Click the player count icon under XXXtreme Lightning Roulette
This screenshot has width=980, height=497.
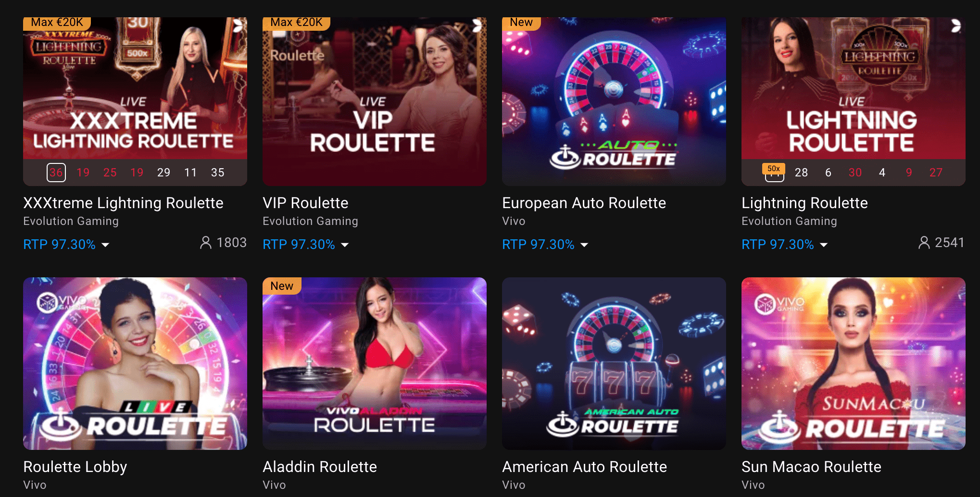click(x=205, y=243)
